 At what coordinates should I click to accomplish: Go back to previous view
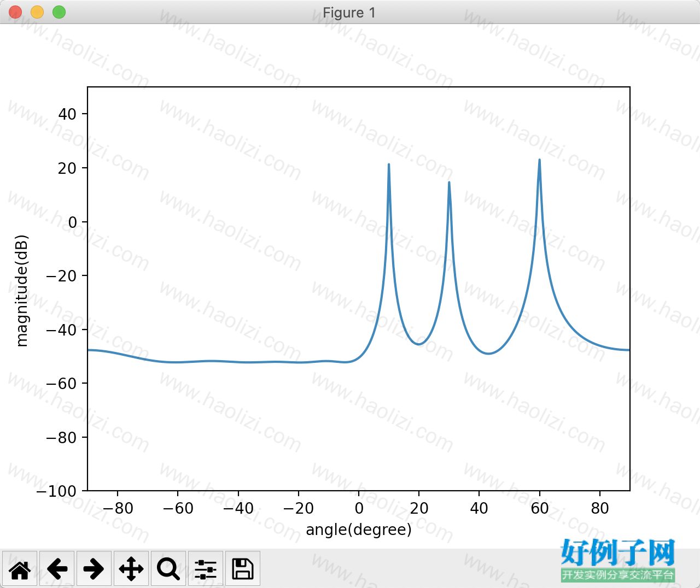pos(57,569)
